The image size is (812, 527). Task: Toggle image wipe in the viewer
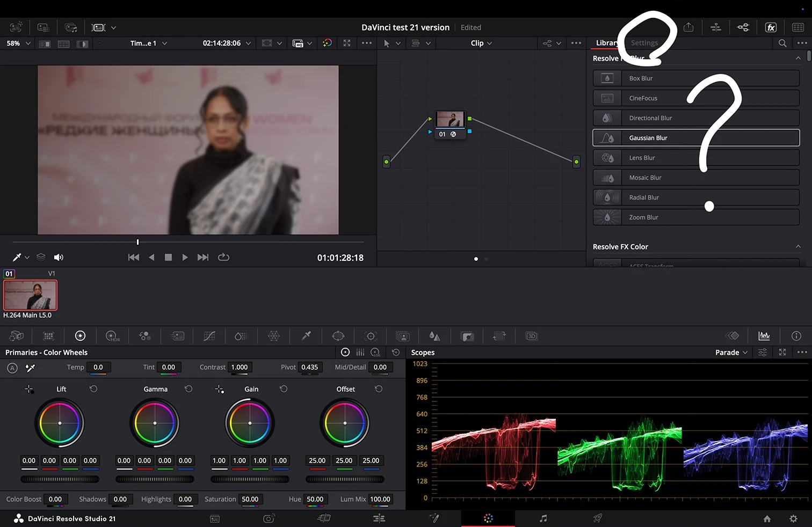(45, 43)
